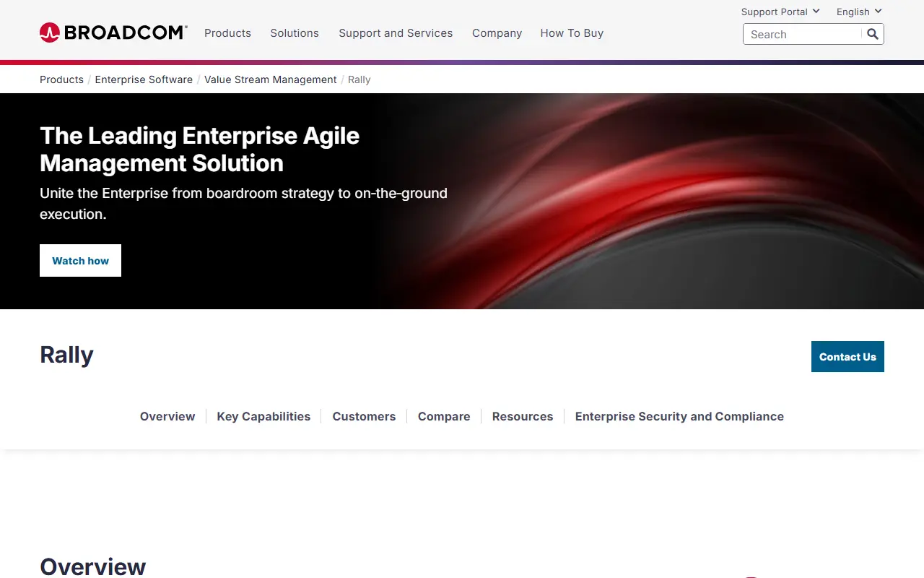
Task: Open the How To Buy menu
Action: (x=572, y=33)
